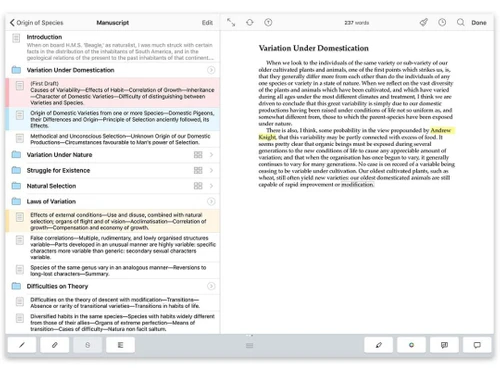Click the sync/target circle icon
This screenshot has width=500, height=375.
[250, 22]
